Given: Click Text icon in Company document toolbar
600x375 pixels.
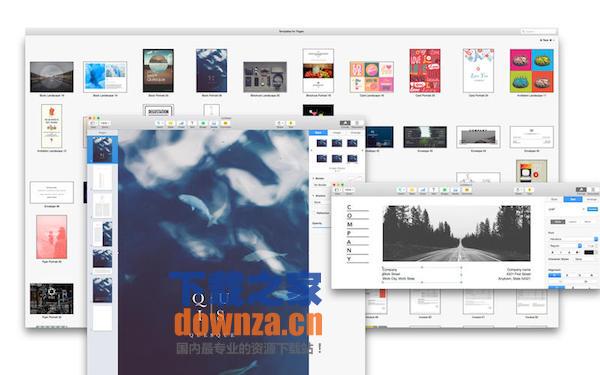Looking at the screenshot, I should (x=434, y=190).
